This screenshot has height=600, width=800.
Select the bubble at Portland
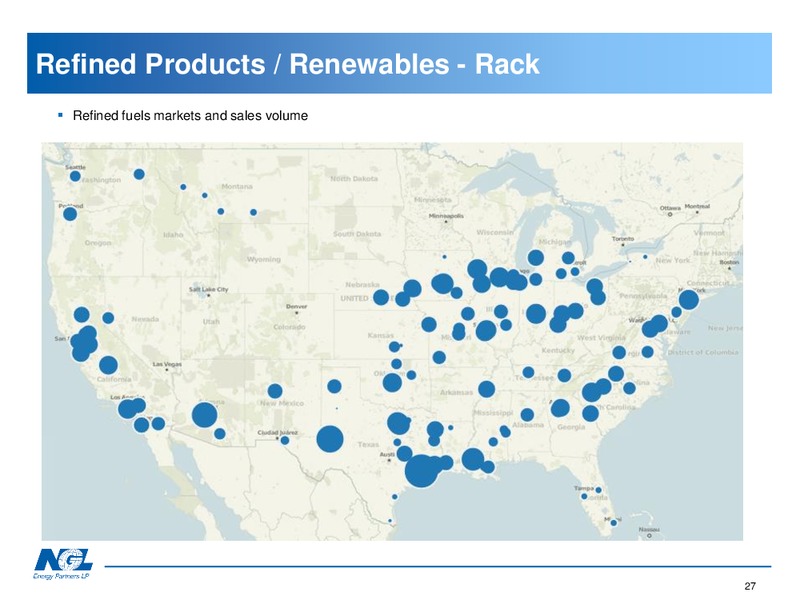coord(70,214)
